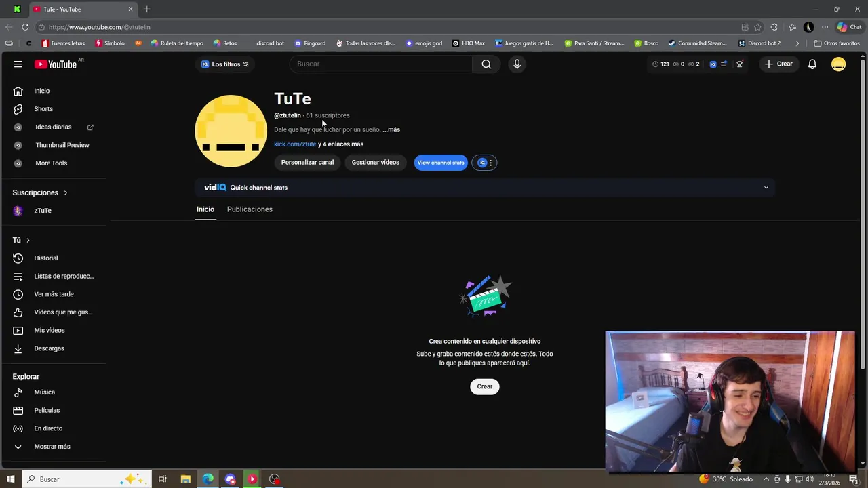The image size is (868, 488).
Task: Open browser extensions puzzle icon
Action: pos(774,27)
